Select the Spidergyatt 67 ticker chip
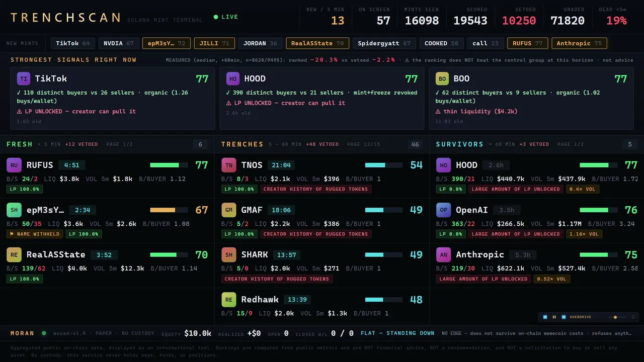Viewport: 644px width, 362px height. tap(384, 43)
